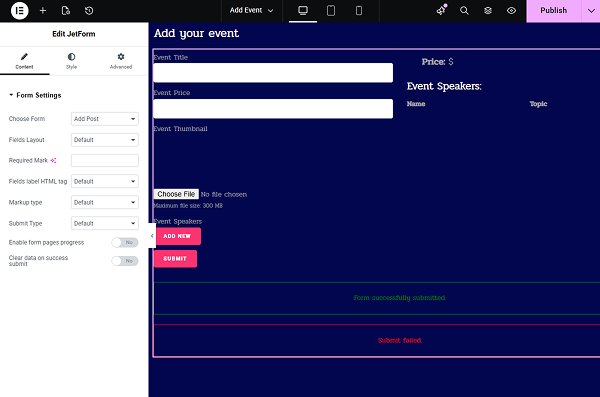Click the Choose File button
600x397 pixels.
coord(176,194)
